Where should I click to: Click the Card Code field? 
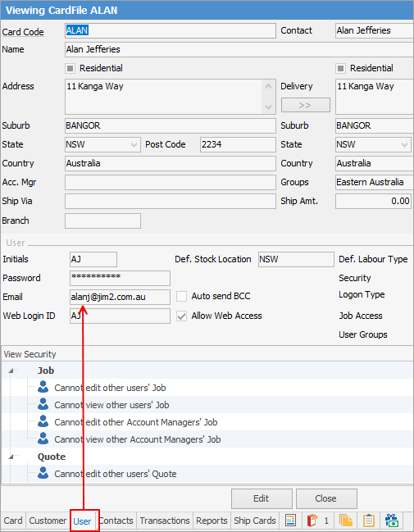(171, 30)
